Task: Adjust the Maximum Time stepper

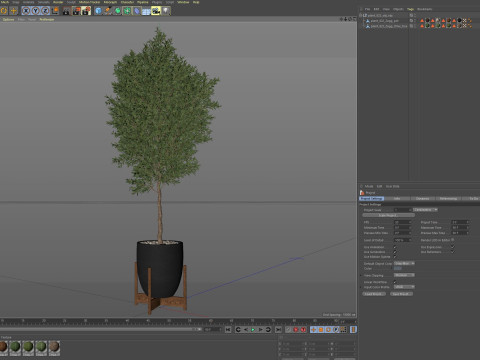Action: pos(468,228)
